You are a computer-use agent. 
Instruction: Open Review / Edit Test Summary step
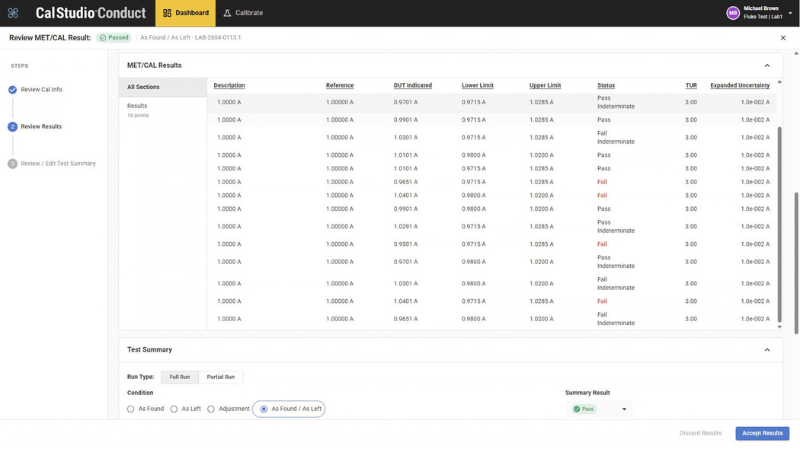click(x=58, y=164)
